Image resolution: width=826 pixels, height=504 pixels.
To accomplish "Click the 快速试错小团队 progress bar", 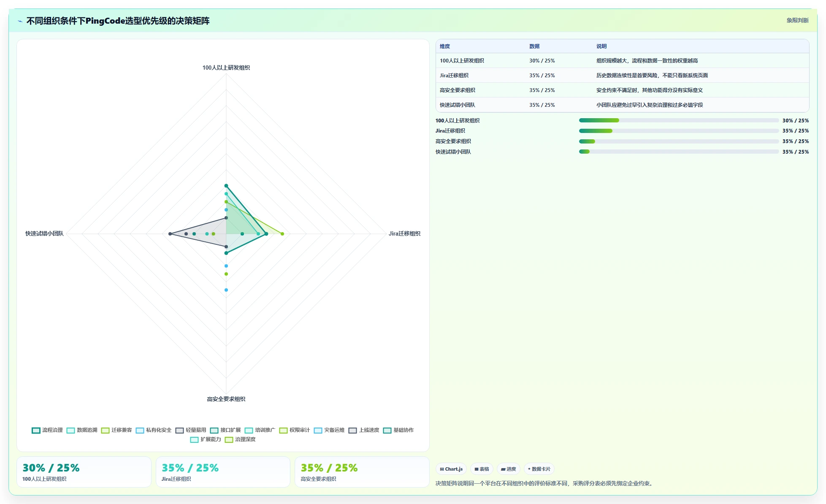I will click(679, 152).
